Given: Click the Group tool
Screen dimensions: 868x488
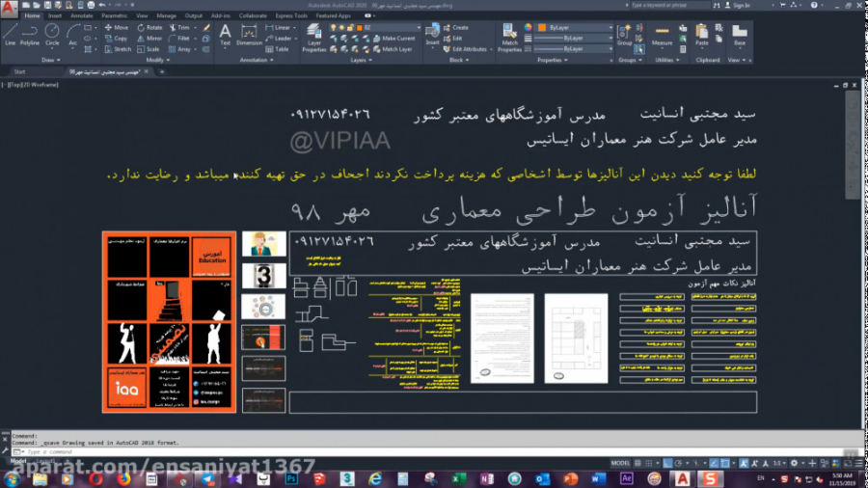Looking at the screenshot, I should (x=624, y=35).
